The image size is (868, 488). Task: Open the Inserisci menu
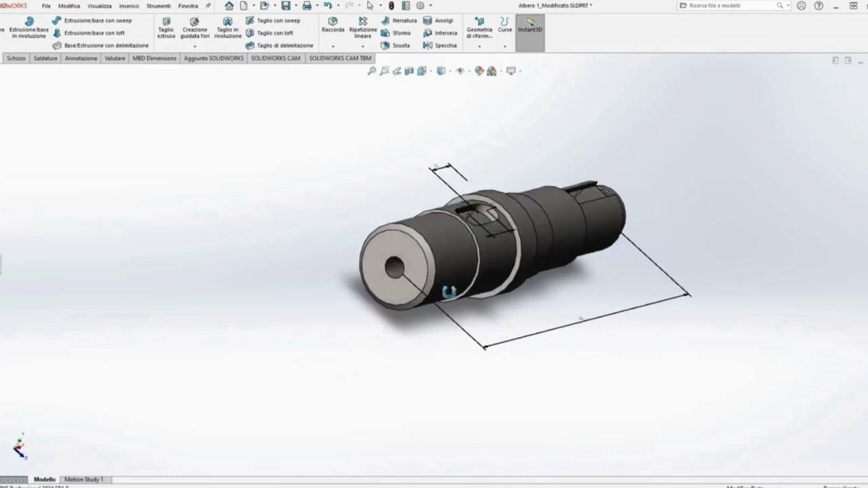[x=129, y=6]
